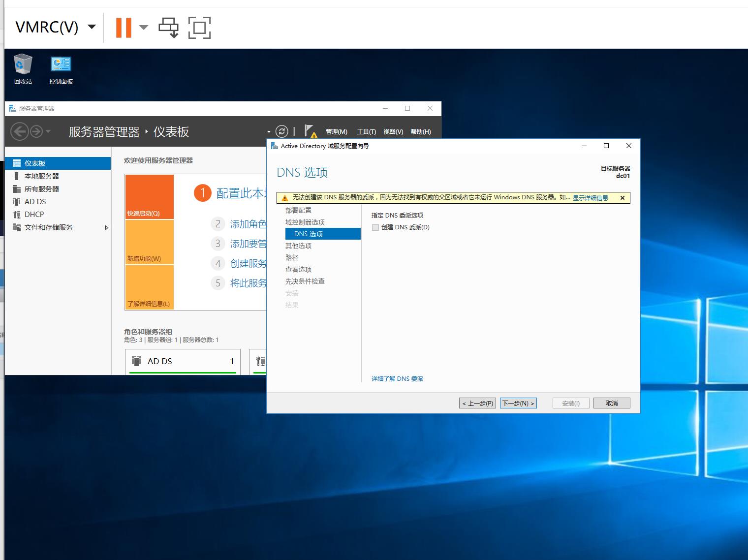Toggle VMRC full screen mode icon
This screenshot has width=748, height=560.
point(199,28)
